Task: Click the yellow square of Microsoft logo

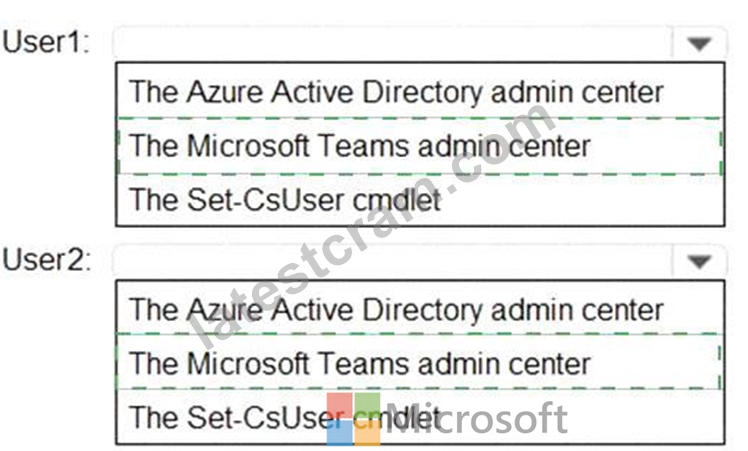Action: (x=368, y=433)
